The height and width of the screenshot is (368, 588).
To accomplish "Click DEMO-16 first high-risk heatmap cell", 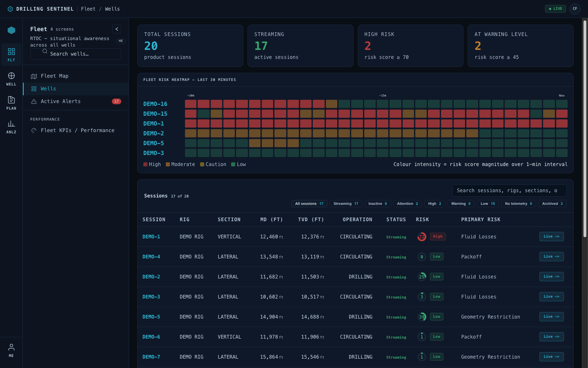I will [191, 104].
